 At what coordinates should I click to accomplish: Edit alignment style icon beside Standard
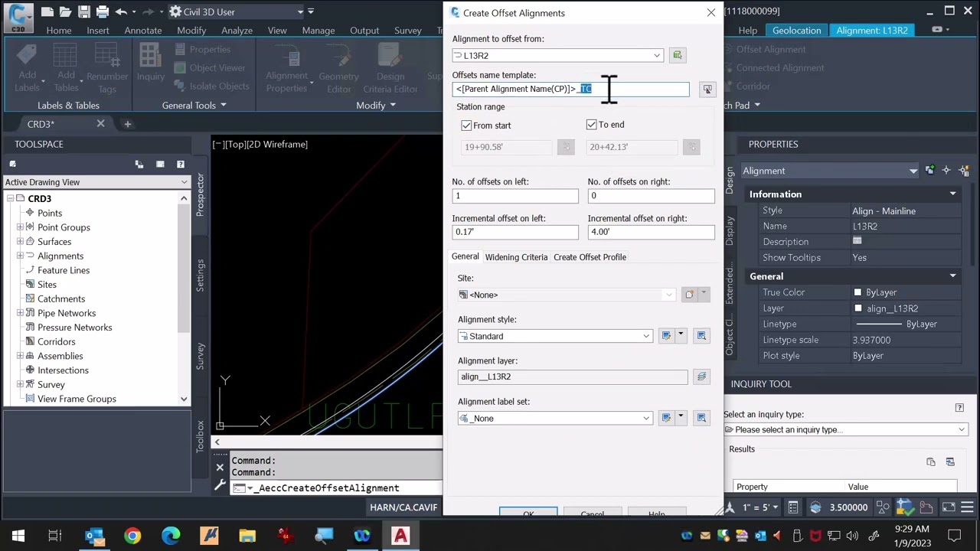pyautogui.click(x=666, y=335)
